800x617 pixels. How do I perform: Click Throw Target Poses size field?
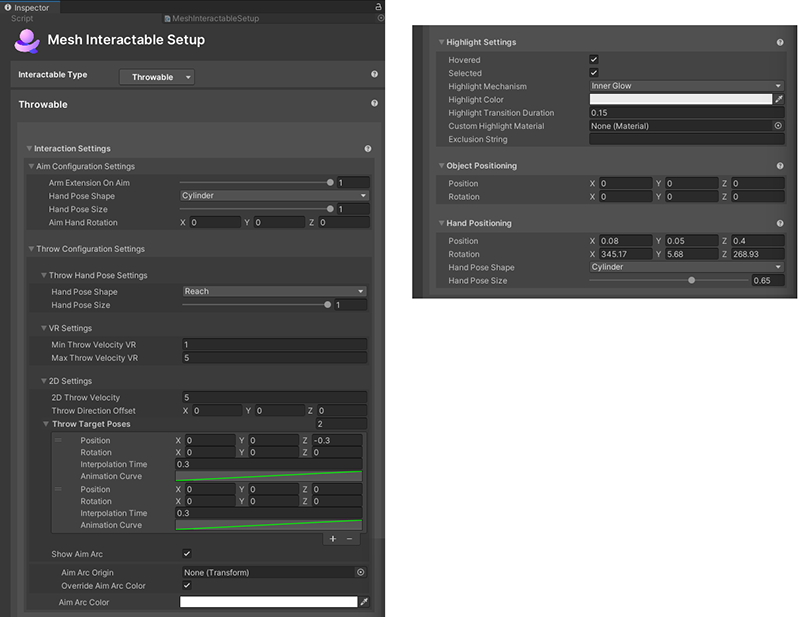coord(341,424)
